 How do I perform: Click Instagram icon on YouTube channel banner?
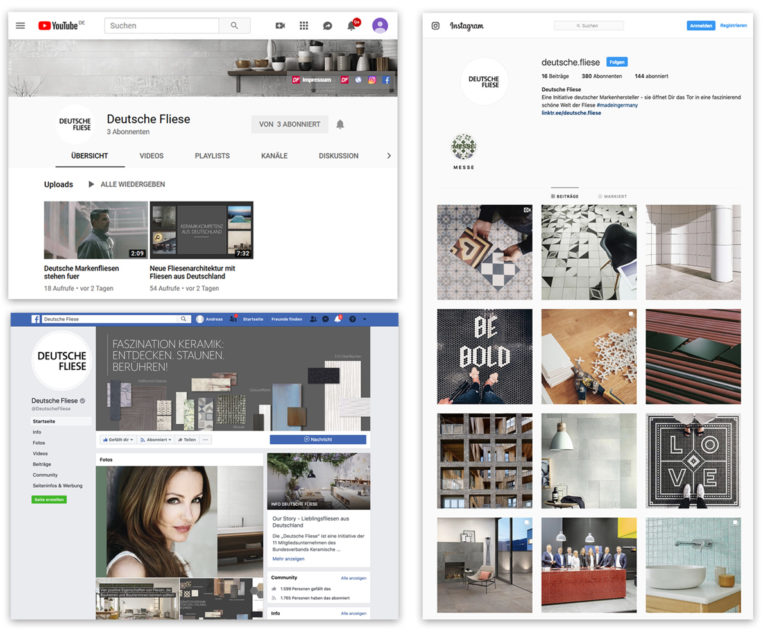point(372,80)
